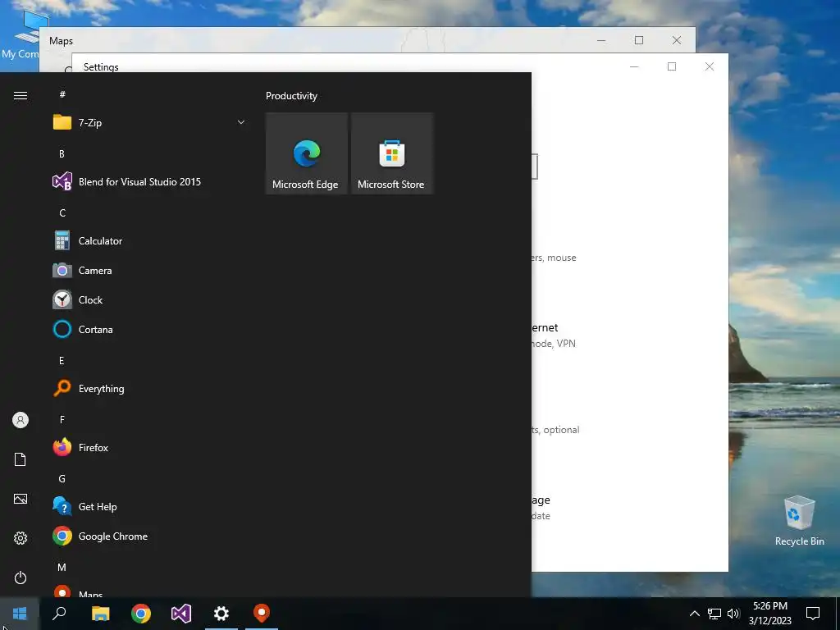The image size is (840, 630).
Task: Open Pictures from the Start sidebar
Action: pyautogui.click(x=21, y=499)
